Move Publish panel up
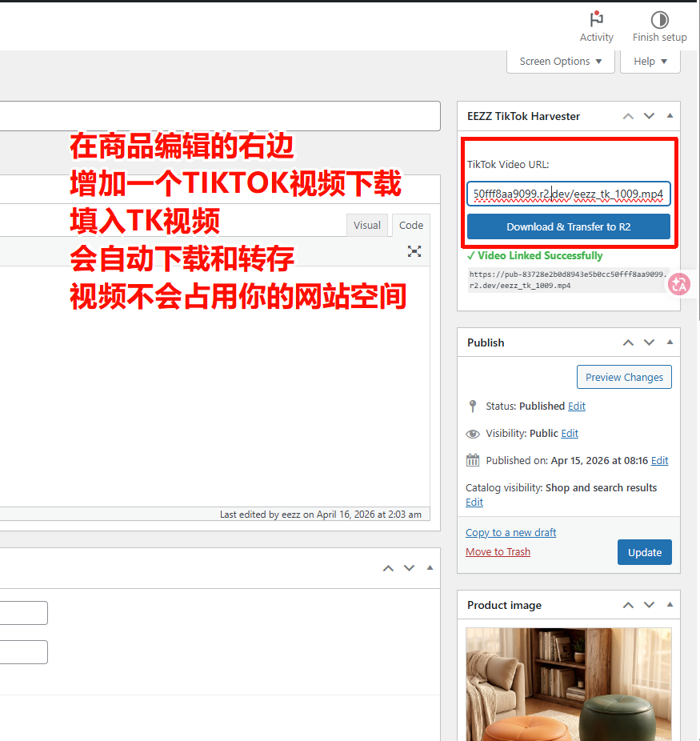Image resolution: width=700 pixels, height=741 pixels. point(629,342)
